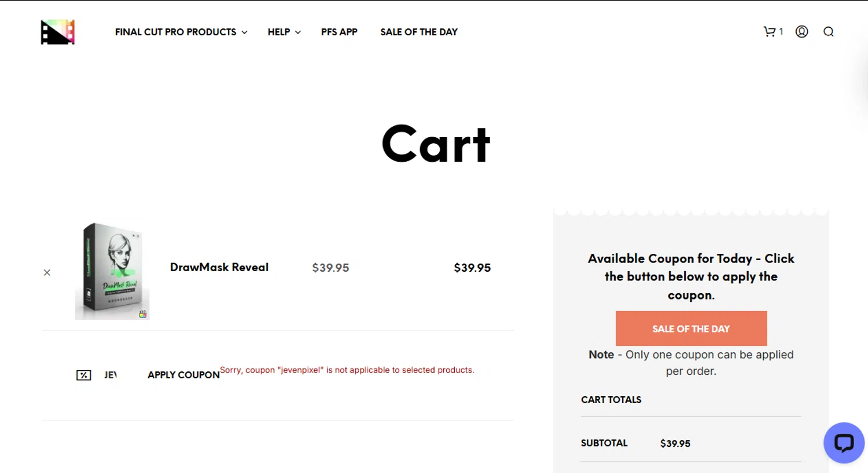The height and width of the screenshot is (473, 868).
Task: Click the Cart page title
Action: [436, 144]
